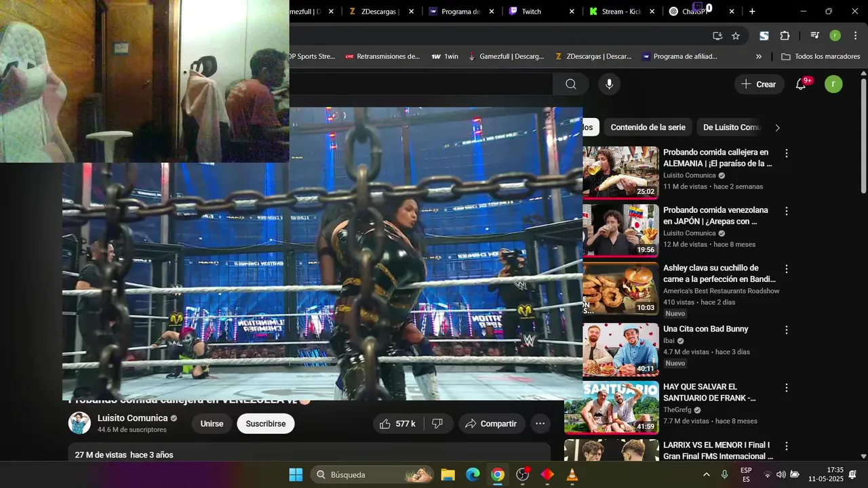Show hidden system tray icons

pyautogui.click(x=707, y=474)
